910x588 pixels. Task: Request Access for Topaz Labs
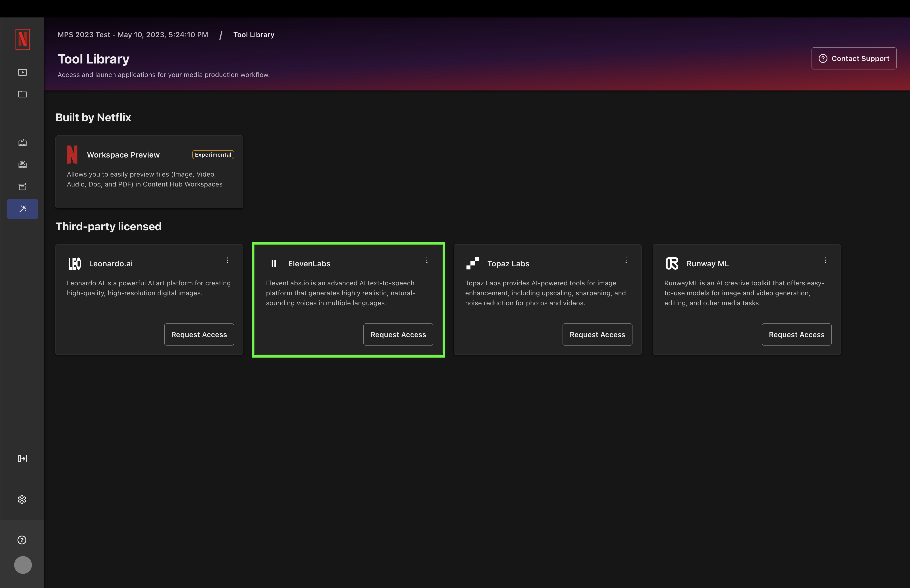(x=597, y=334)
